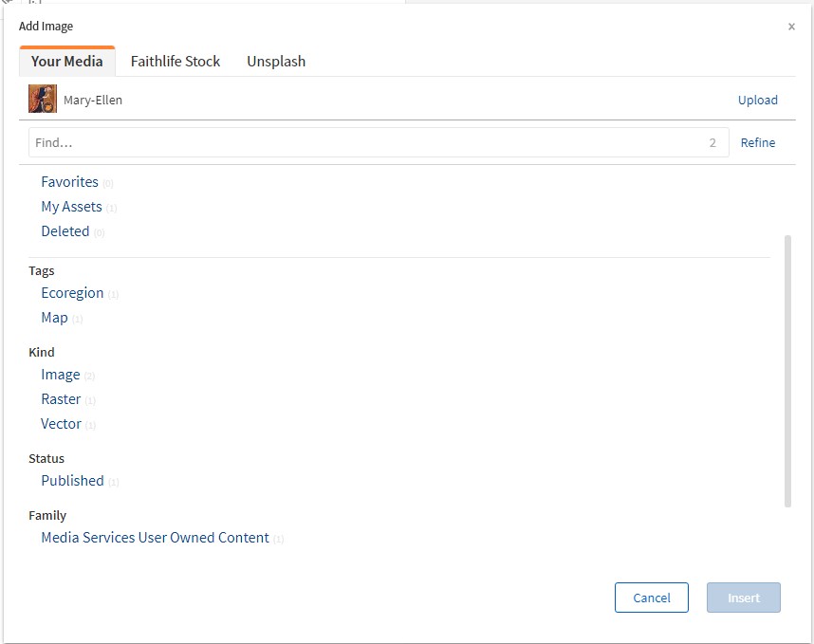Close the Add Image dialog
Viewport: 814px width, 644px height.
pos(792,27)
